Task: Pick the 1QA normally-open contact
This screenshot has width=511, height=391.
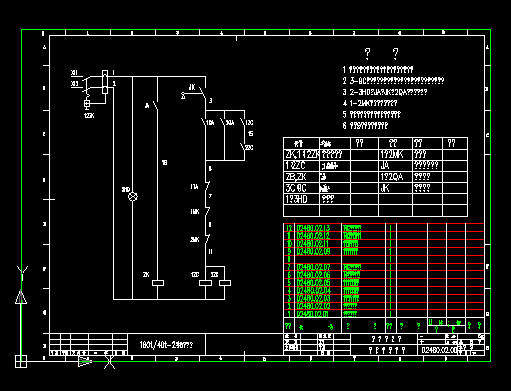Action: click(x=204, y=122)
